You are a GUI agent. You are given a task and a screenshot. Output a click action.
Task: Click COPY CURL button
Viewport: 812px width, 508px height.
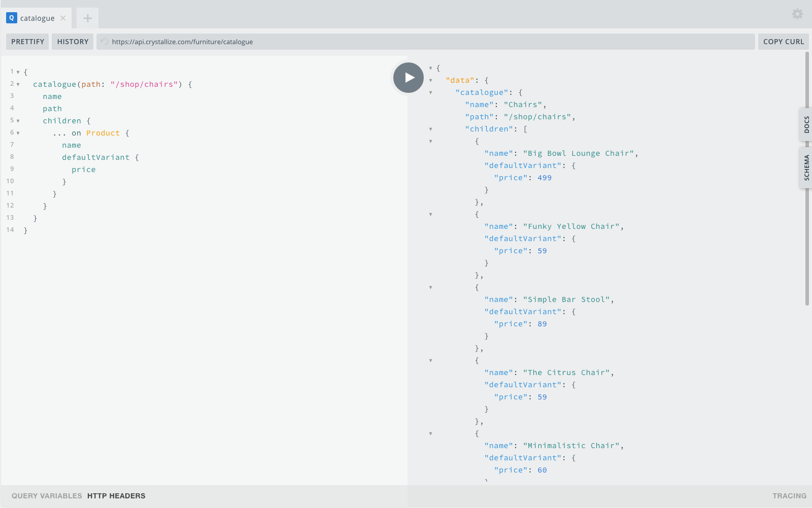coord(784,42)
